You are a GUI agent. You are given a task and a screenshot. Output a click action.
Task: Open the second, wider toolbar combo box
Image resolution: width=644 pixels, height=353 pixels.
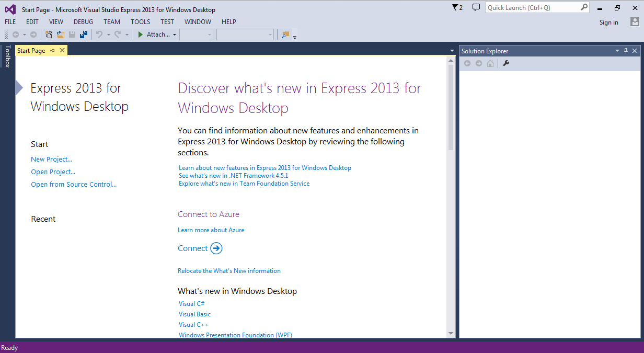click(x=245, y=35)
